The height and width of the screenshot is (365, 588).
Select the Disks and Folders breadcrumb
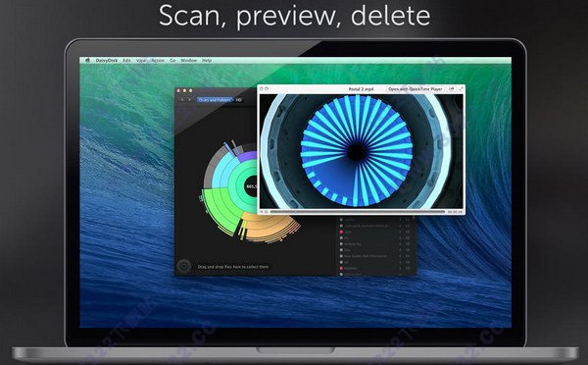point(215,100)
